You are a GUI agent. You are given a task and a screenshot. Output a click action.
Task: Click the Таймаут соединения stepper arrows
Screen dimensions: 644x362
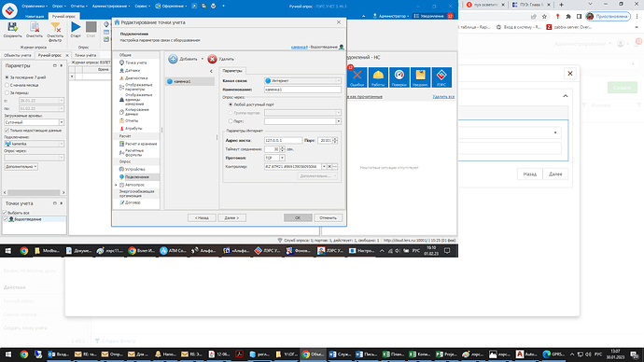(282, 149)
